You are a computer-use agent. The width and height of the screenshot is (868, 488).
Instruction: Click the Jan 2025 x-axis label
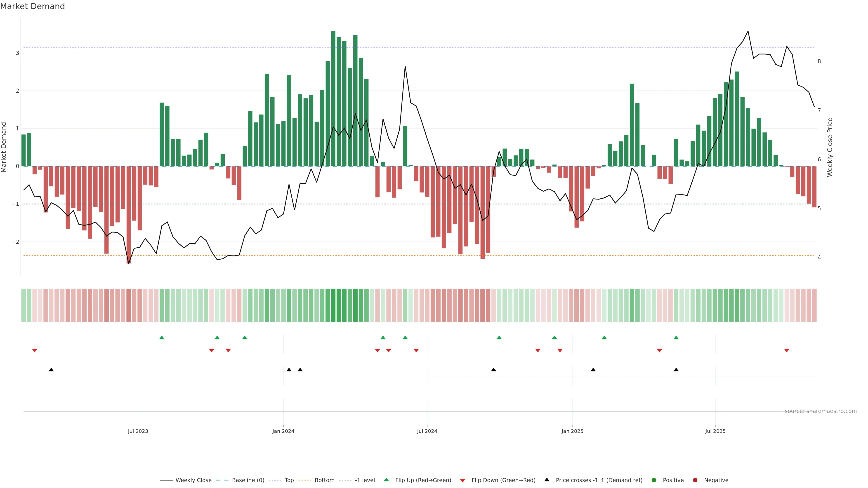(x=572, y=431)
